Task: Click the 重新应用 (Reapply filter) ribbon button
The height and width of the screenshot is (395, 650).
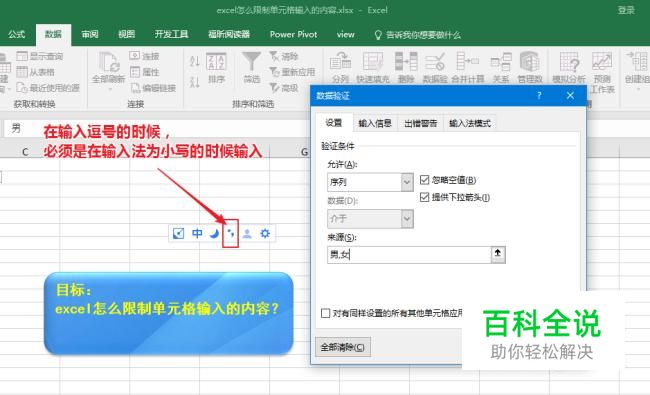Action: (x=292, y=72)
